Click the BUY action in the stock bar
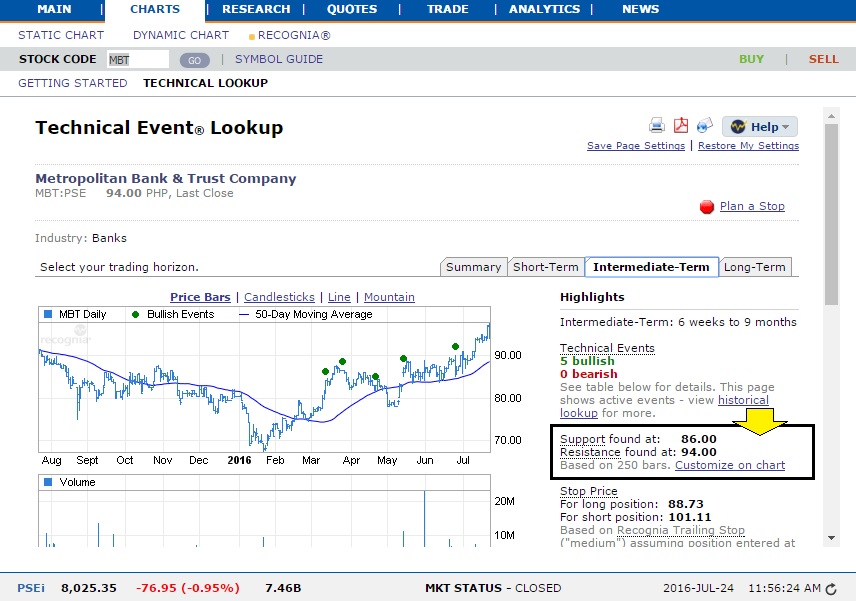 750,59
